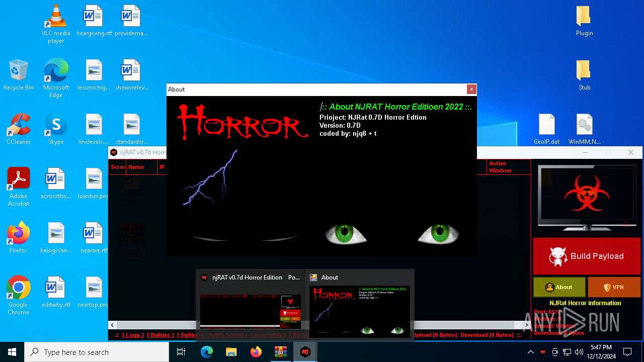Launch Skype desktop shortcut
Viewport: 644px width, 362px height.
coord(56,130)
